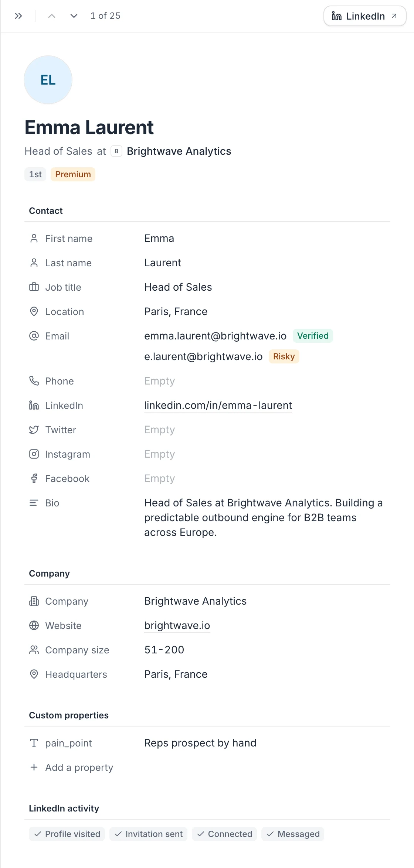Select the 1st connection badge
This screenshot has height=868, width=414.
coord(35,174)
